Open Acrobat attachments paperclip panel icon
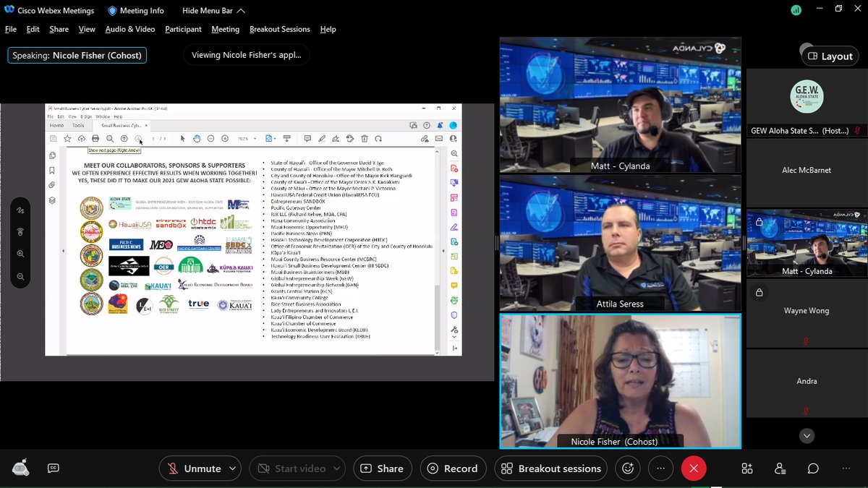 tap(53, 185)
